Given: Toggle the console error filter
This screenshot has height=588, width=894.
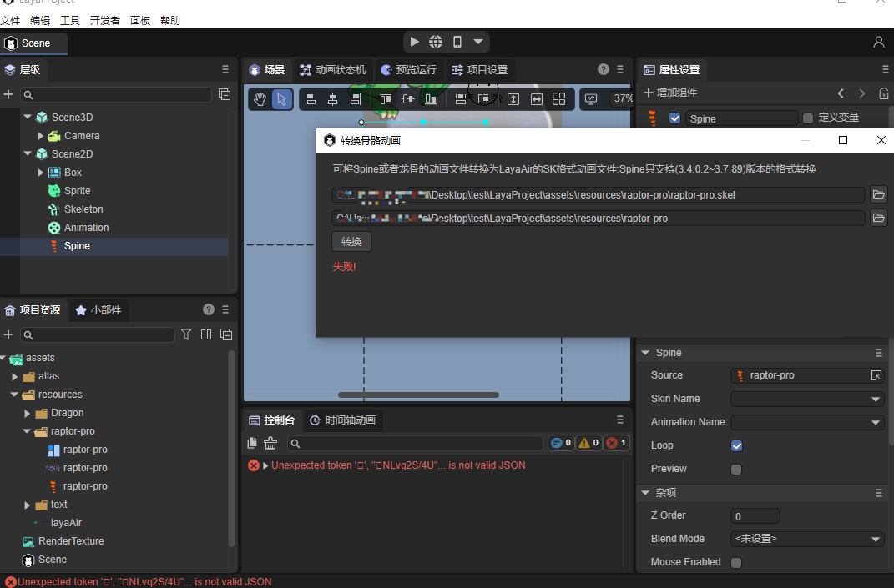Looking at the screenshot, I should tap(616, 443).
